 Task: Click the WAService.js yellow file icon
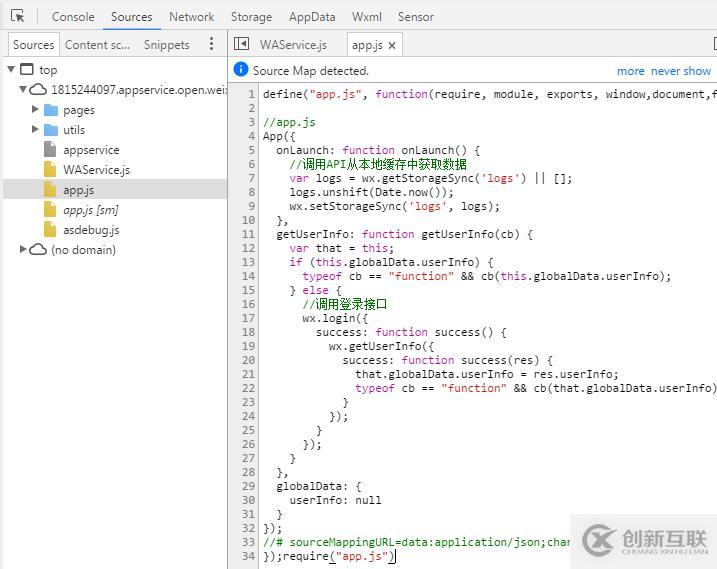[x=50, y=169]
